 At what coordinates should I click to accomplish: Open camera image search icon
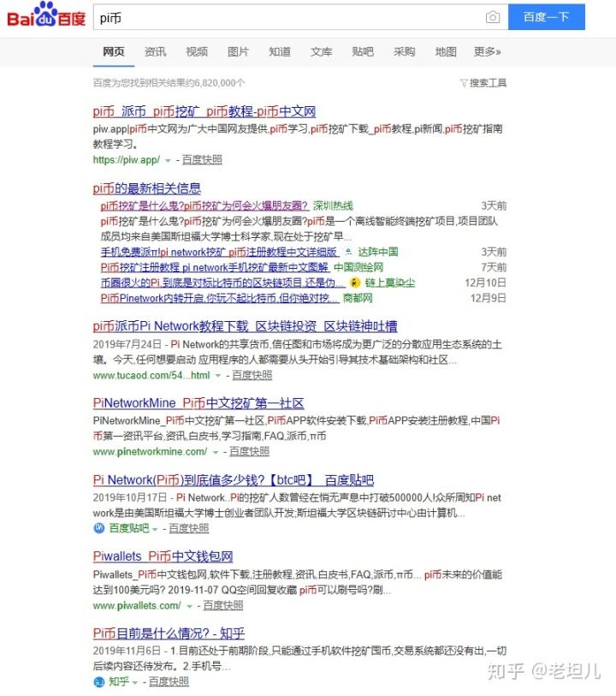click(x=492, y=17)
